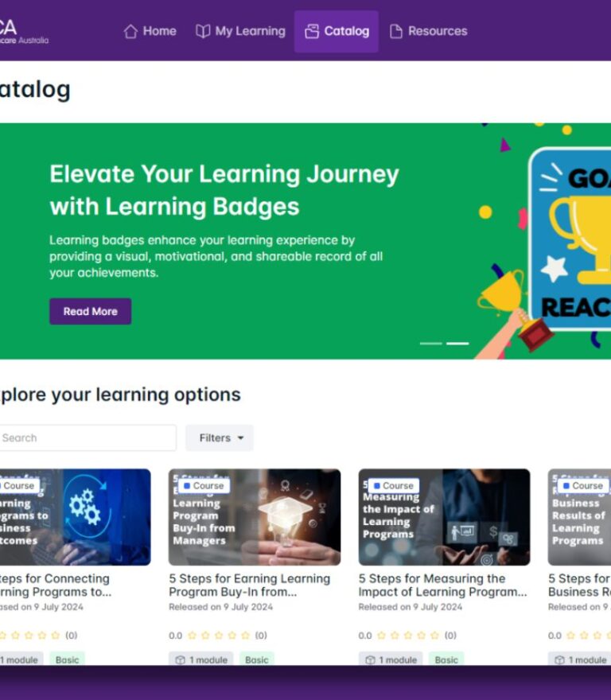
Task: Open 5 Steps for Measuring the Impact title
Action: point(442,585)
